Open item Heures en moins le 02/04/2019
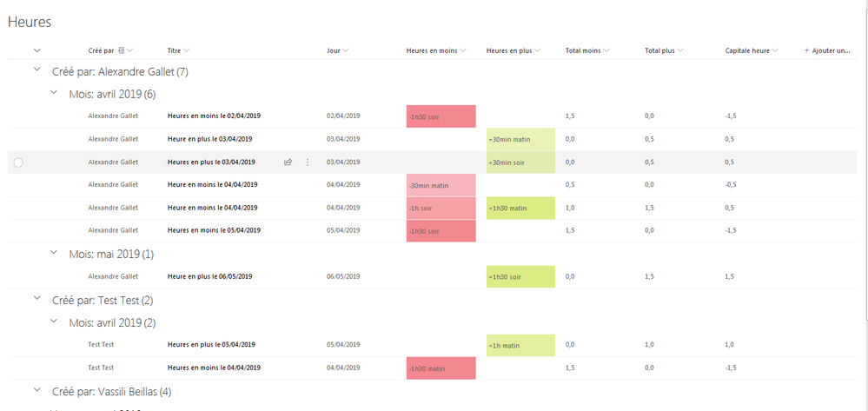The width and height of the screenshot is (868, 411). [214, 116]
